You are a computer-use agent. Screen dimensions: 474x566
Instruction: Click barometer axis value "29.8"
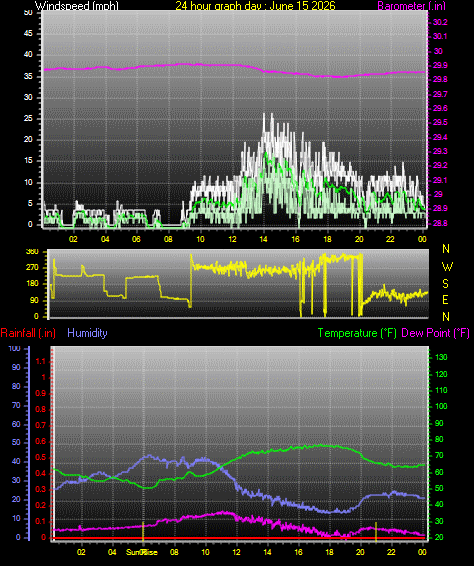click(x=440, y=79)
